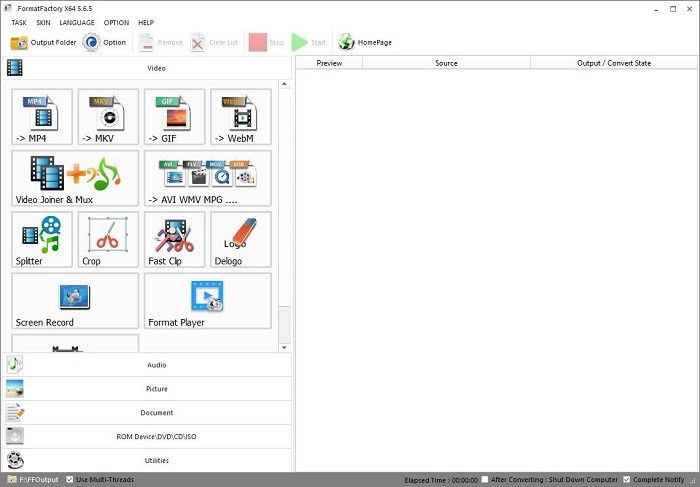Open the HELP menu
Image resolution: width=700 pixels, height=487 pixels.
[x=146, y=23]
